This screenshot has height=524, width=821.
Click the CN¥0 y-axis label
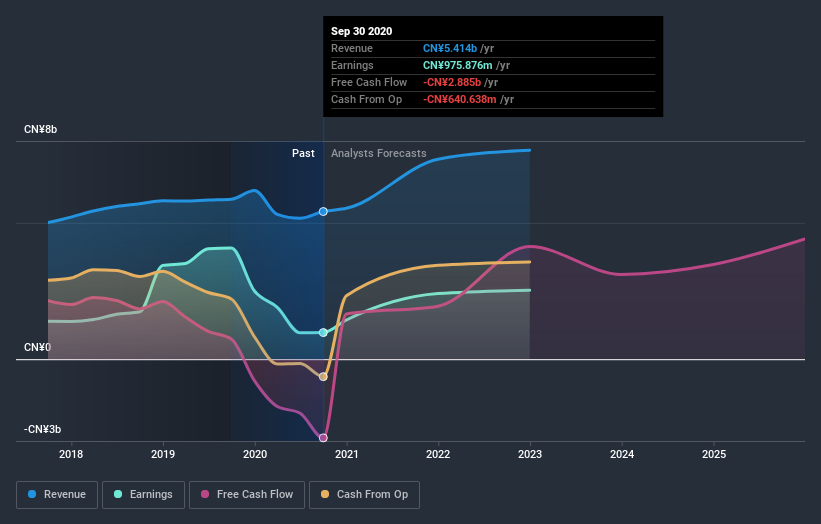click(x=37, y=348)
